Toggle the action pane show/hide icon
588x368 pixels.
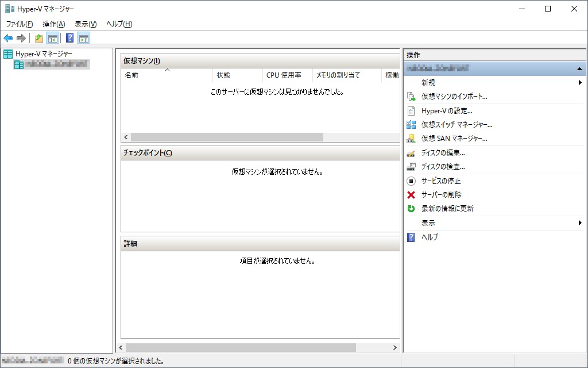[84, 38]
